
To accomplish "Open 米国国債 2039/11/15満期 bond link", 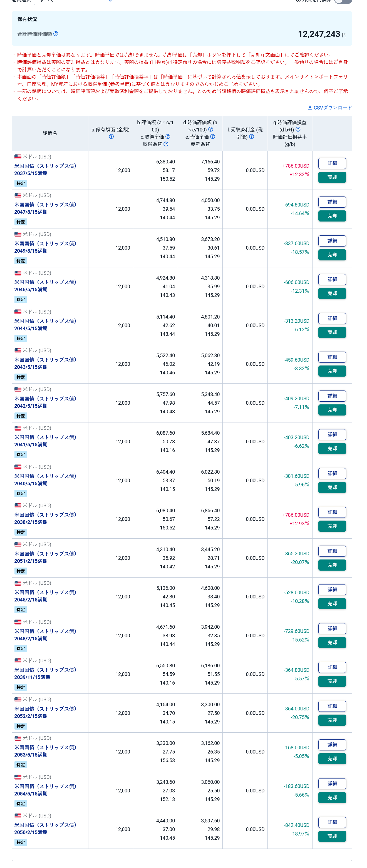I will (x=45, y=673).
